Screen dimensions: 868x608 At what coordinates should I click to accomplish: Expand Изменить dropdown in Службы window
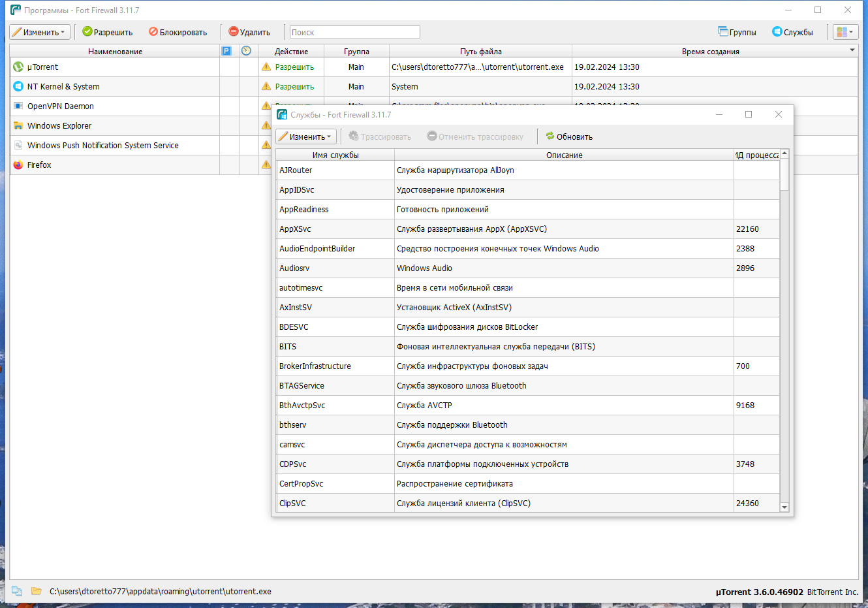click(x=306, y=136)
